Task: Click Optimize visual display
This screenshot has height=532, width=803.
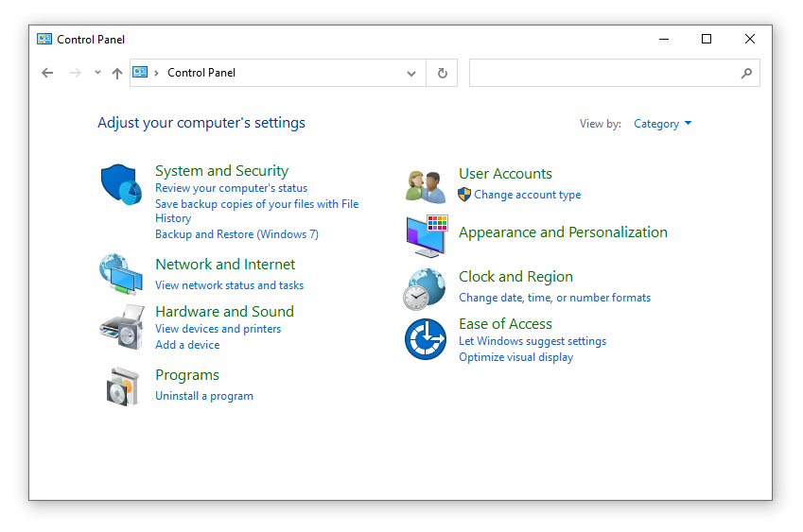Action: pos(516,356)
